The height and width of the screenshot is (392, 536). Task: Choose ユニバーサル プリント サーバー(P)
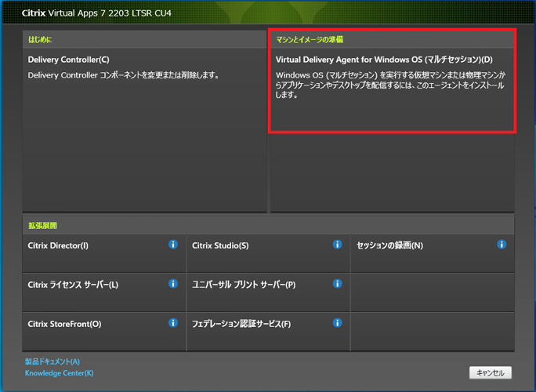pyautogui.click(x=244, y=285)
